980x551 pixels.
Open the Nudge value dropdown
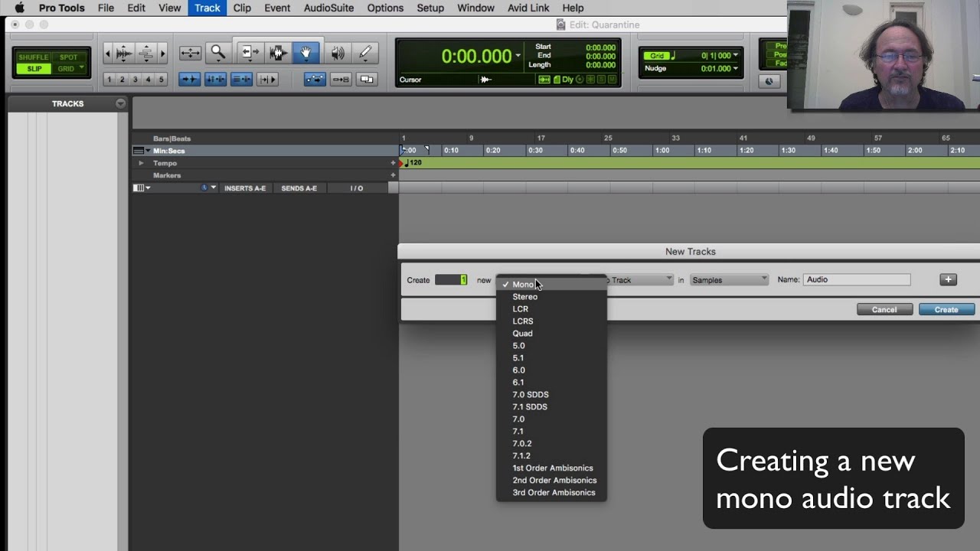[736, 68]
